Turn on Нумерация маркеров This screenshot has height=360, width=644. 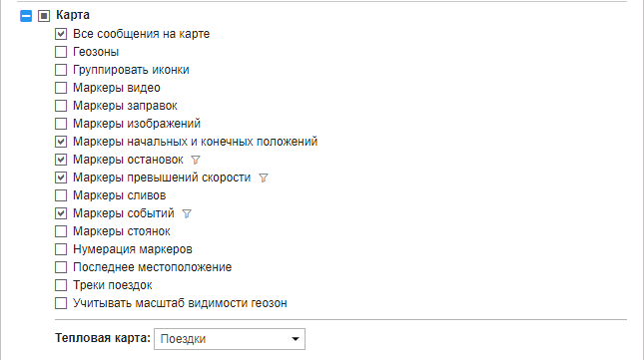(61, 249)
